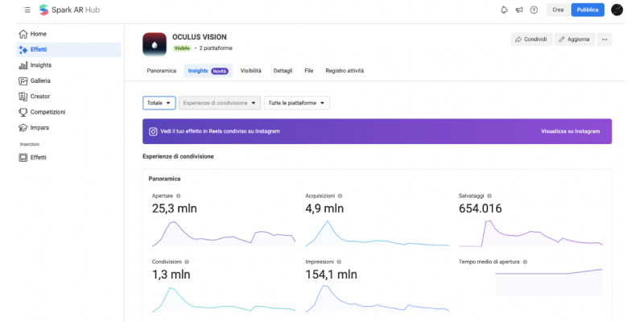The width and height of the screenshot is (644, 322).
Task: Open the hamburger menu
Action: click(27, 10)
